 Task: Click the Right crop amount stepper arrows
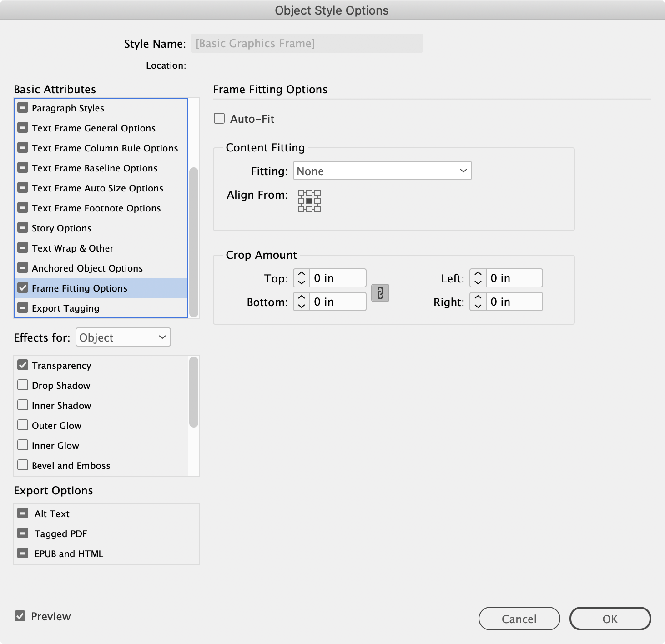pos(478,302)
